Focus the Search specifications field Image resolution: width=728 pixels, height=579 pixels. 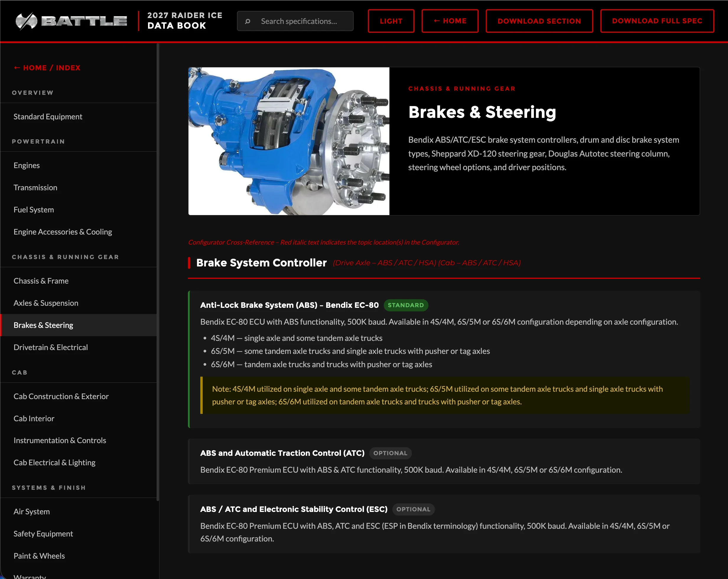click(x=295, y=21)
